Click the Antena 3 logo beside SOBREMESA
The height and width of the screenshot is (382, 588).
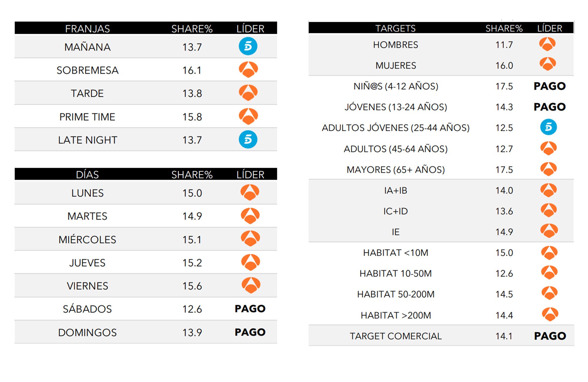248,69
